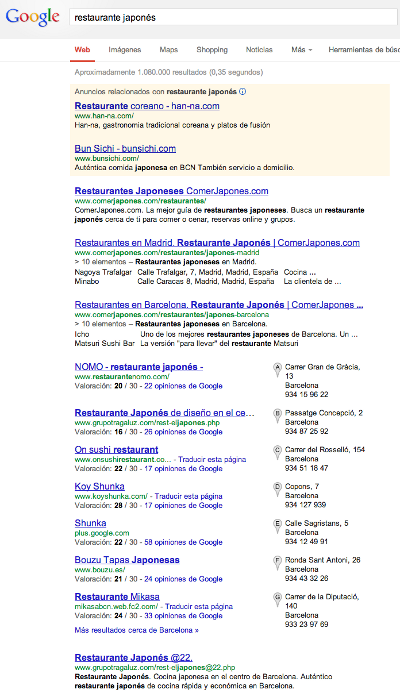Image resolution: width=400 pixels, height=697 pixels.
Task: Click Traducir esta página for Restaurante Mikasa
Action: (x=199, y=606)
